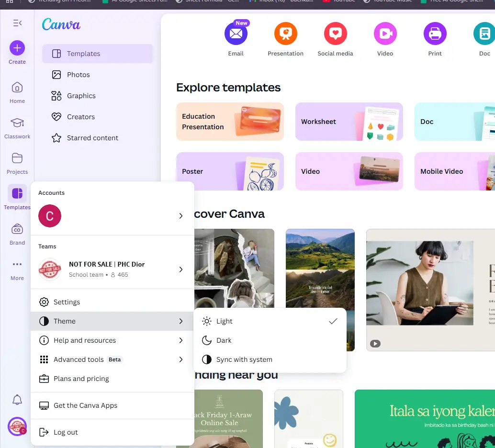Click the NOT FOR SALE team logo

[50, 269]
